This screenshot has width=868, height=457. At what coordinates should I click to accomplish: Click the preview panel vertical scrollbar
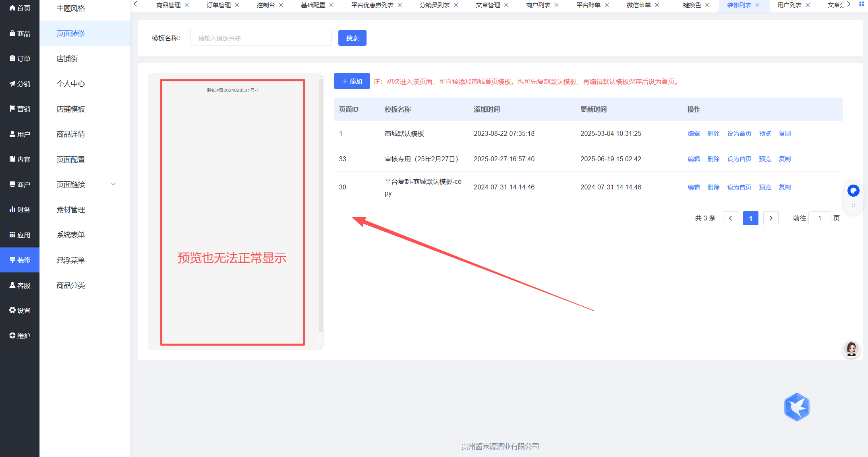(x=321, y=206)
